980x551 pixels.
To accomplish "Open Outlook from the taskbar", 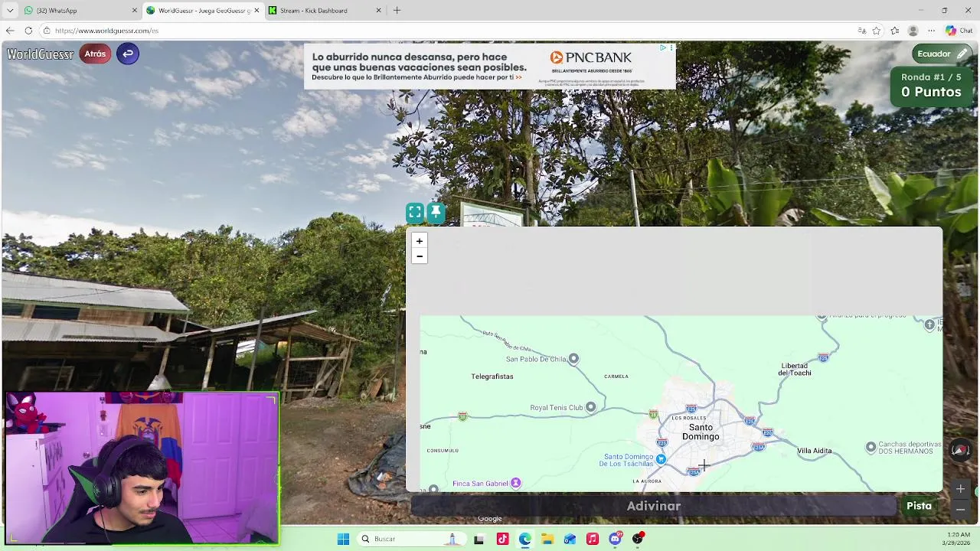I will [570, 539].
